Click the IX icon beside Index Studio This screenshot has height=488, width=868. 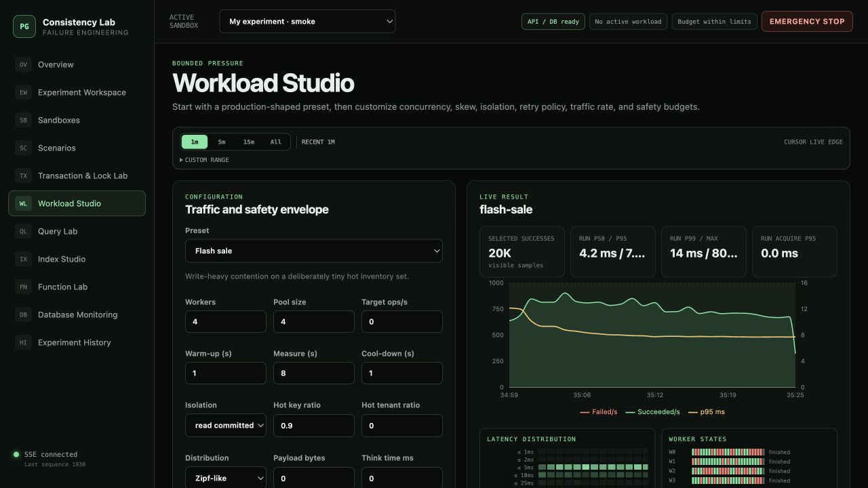click(x=24, y=259)
